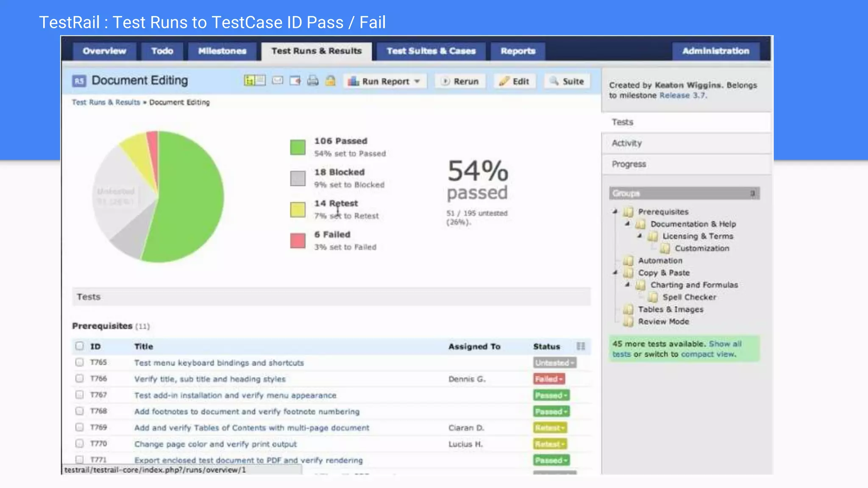Click the tree view layout icon
The height and width of the screenshot is (488, 868).
click(254, 80)
